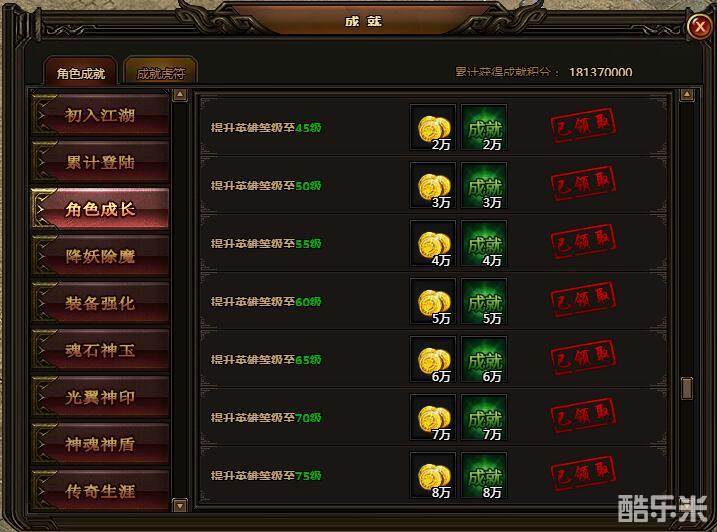Image resolution: width=717 pixels, height=532 pixels.
Task: Switch to the 成就虎符 tab
Action: [161, 71]
